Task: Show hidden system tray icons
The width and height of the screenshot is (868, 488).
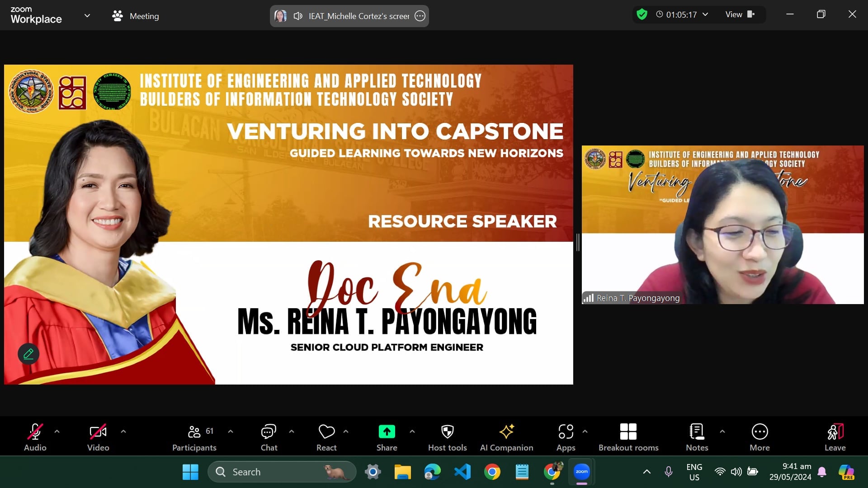Action: (x=647, y=472)
